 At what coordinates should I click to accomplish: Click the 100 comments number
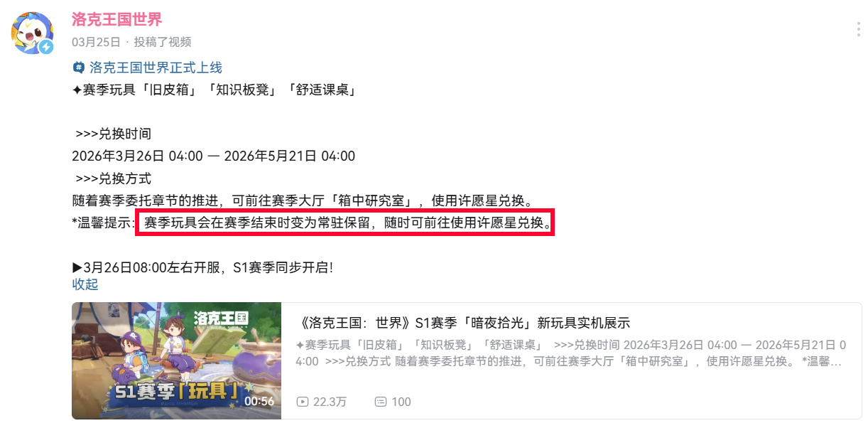click(x=401, y=402)
